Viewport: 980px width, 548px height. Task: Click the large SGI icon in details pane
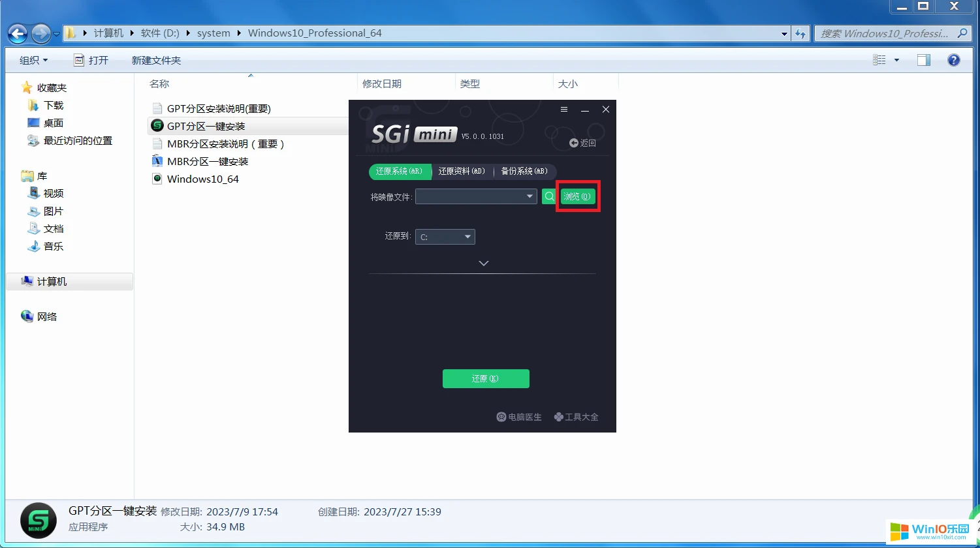[38, 520]
